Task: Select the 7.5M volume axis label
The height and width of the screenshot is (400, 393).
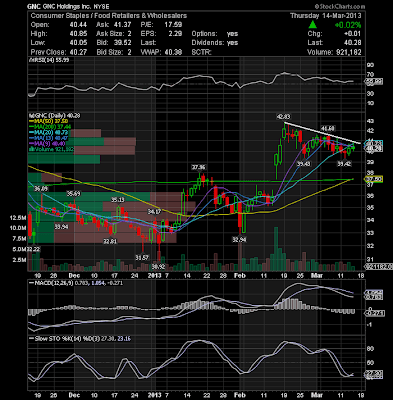Action: (x=20, y=239)
